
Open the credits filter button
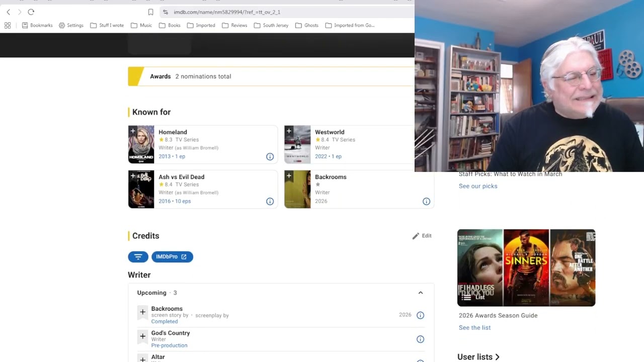pyautogui.click(x=138, y=257)
